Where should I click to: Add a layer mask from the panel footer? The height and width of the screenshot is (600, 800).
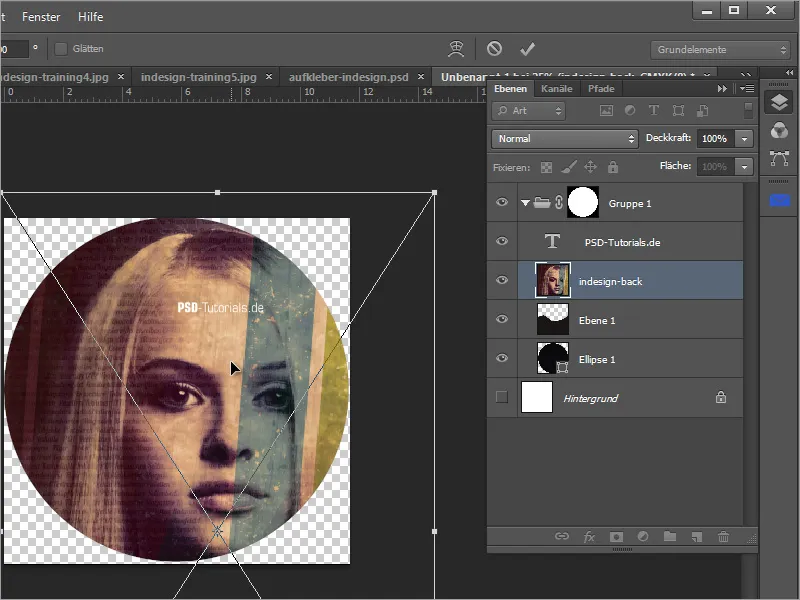[616, 537]
